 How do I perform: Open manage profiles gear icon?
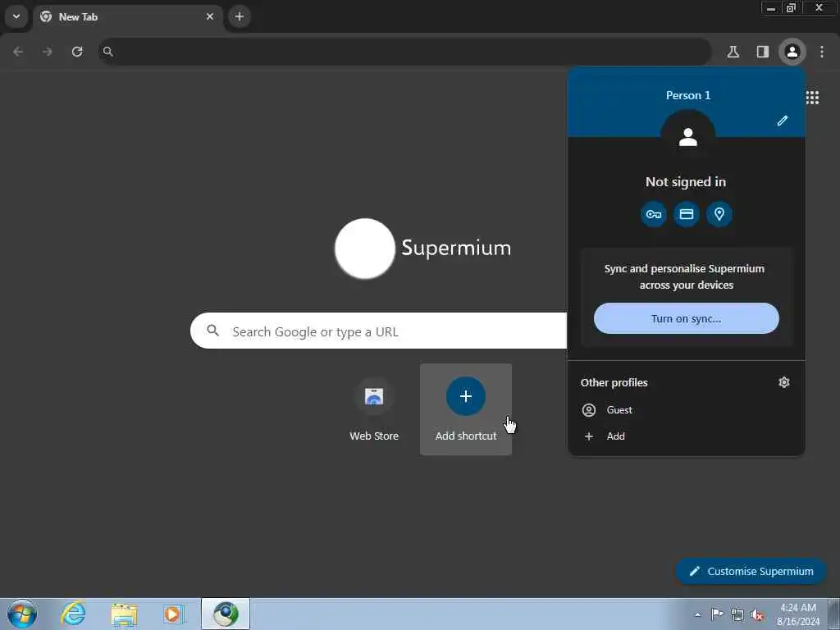(783, 382)
